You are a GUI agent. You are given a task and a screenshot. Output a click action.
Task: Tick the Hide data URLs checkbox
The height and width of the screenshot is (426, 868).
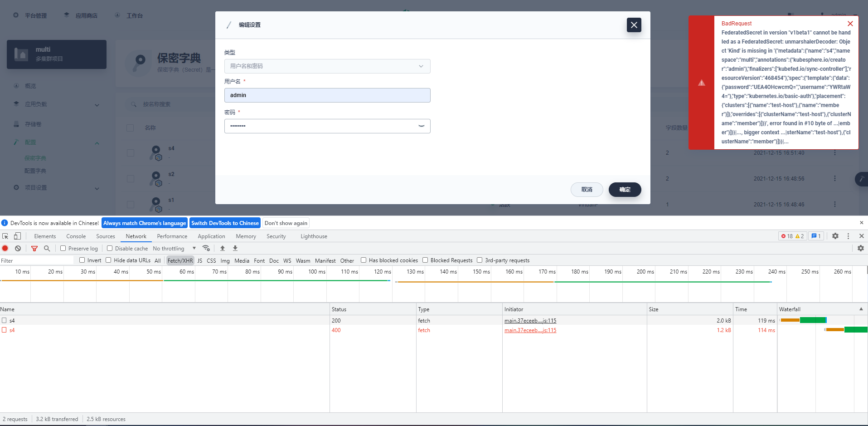click(x=108, y=260)
